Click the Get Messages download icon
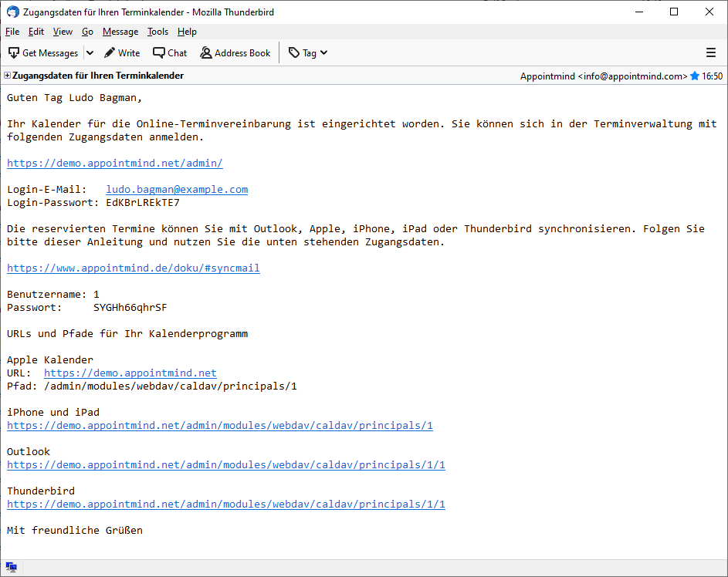 (14, 53)
